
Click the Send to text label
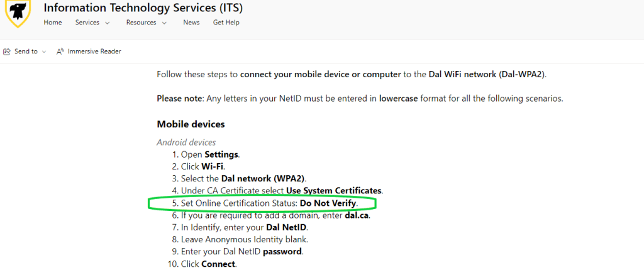coord(26,51)
